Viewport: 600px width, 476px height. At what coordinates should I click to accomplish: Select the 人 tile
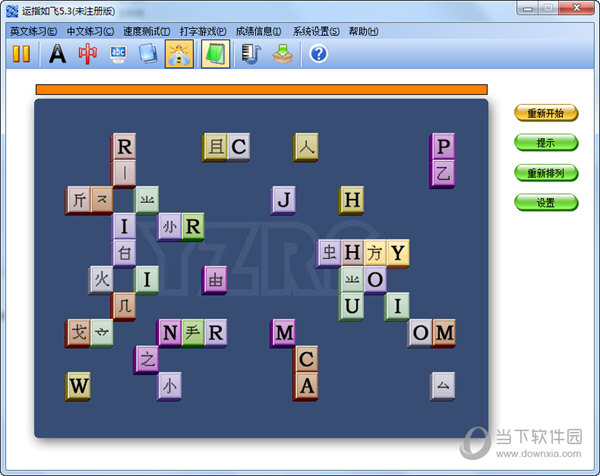click(306, 147)
